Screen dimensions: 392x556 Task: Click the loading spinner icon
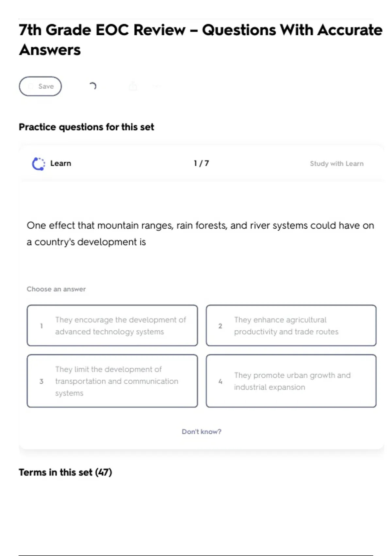click(x=93, y=86)
